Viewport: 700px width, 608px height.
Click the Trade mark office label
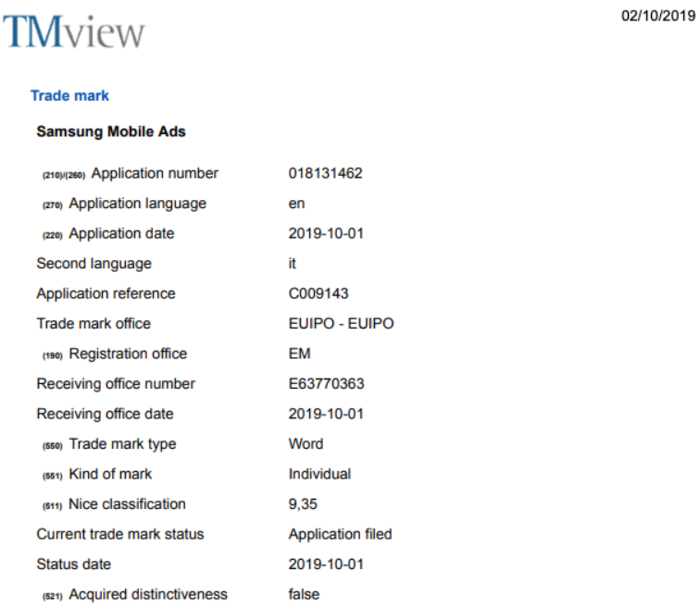coord(94,323)
